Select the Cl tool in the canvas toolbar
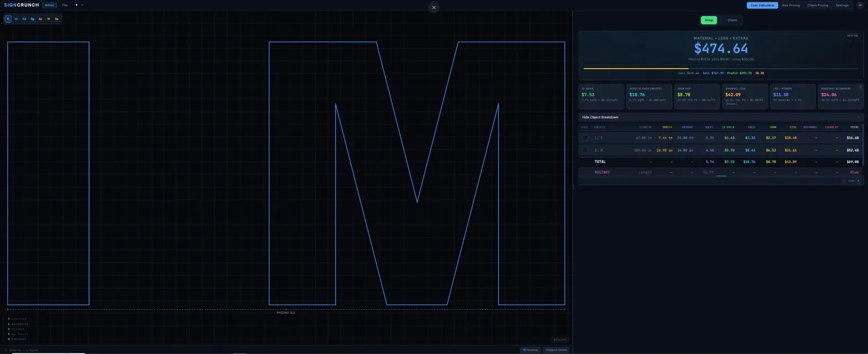The height and width of the screenshot is (354, 868). tap(16, 19)
